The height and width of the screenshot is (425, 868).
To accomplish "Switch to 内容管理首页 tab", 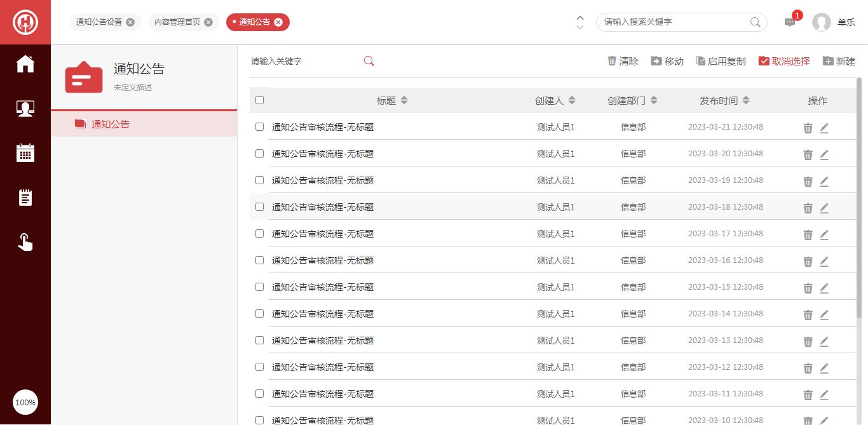I will (177, 22).
